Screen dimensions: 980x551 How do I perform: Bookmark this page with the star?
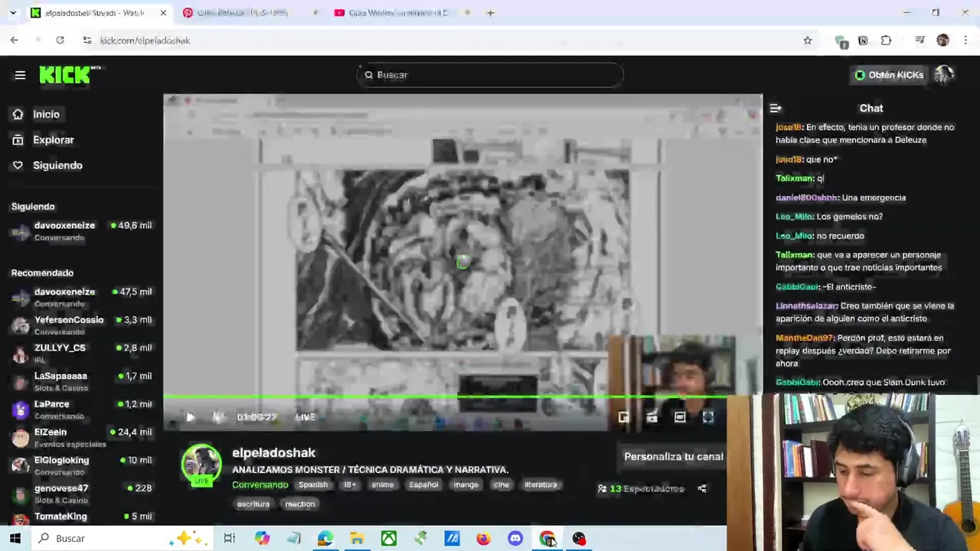click(x=807, y=41)
